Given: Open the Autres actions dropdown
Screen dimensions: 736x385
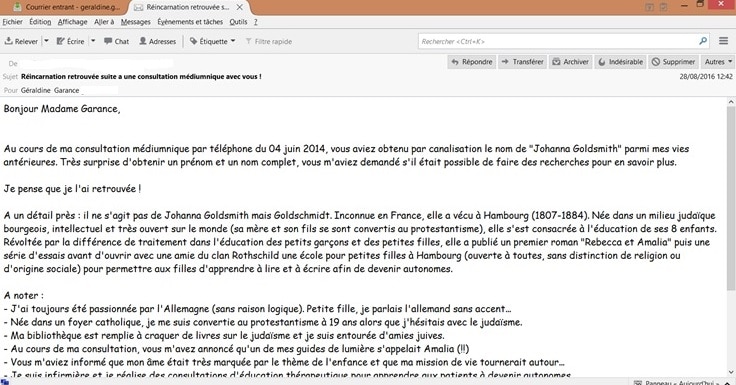Looking at the screenshot, I should click(718, 62).
